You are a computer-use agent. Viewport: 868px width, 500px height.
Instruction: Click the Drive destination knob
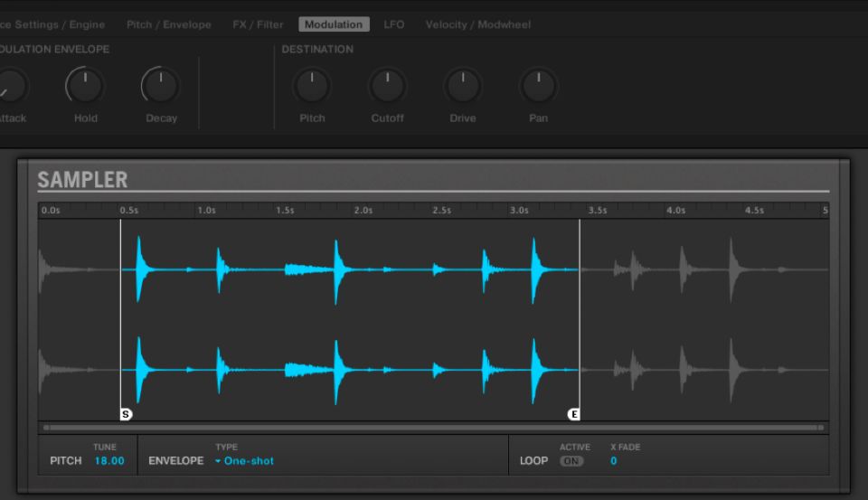coord(462,87)
